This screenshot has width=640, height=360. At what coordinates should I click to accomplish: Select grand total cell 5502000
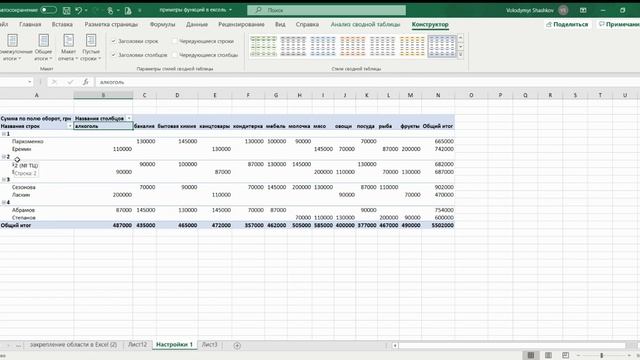[x=438, y=225]
